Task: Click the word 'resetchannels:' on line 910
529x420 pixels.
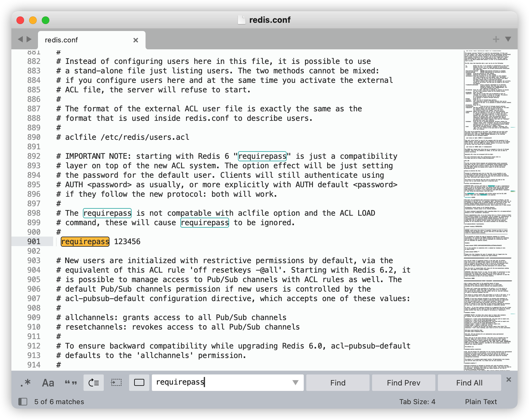Action: tap(96, 327)
